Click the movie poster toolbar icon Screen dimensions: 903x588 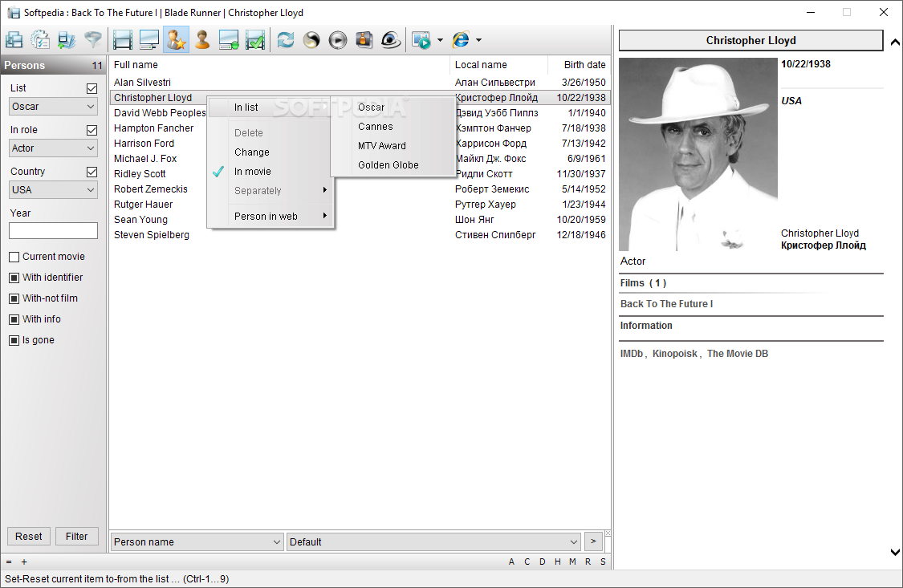coord(364,39)
